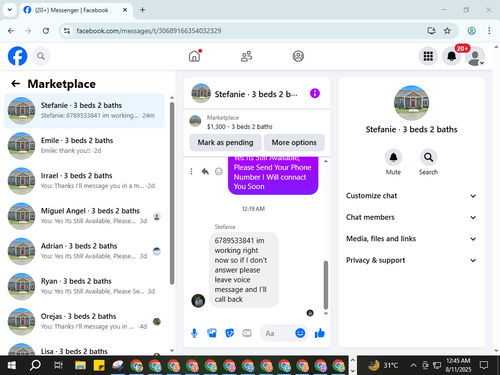Open the weather widget showing 31°C
Image resolution: width=500 pixels, height=375 pixels.
point(383,365)
